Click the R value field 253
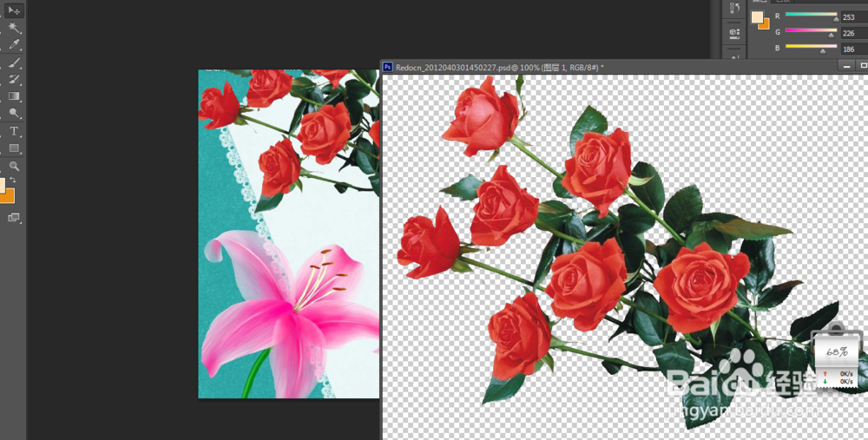Viewport: 868px width, 440px height. (853, 17)
